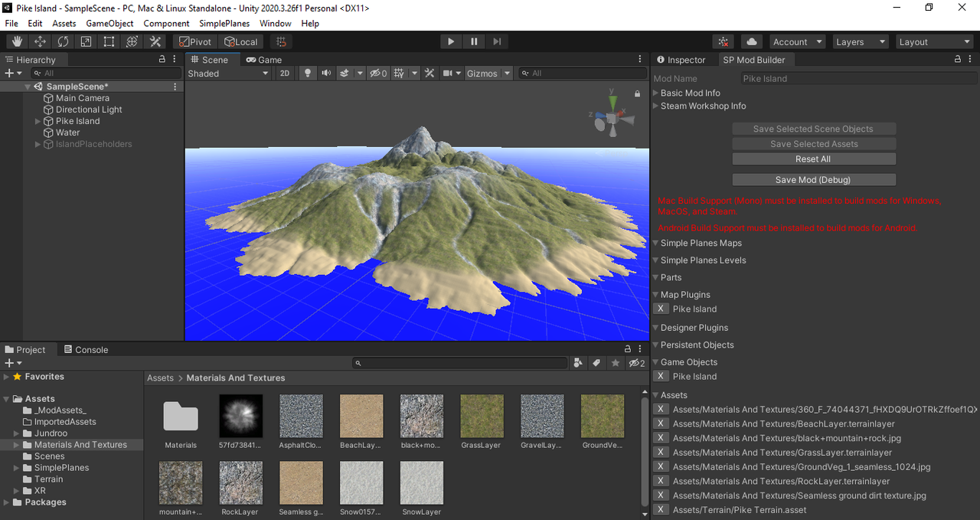Viewport: 980px width, 520px height.
Task: Open cloud services icon
Action: click(751, 41)
